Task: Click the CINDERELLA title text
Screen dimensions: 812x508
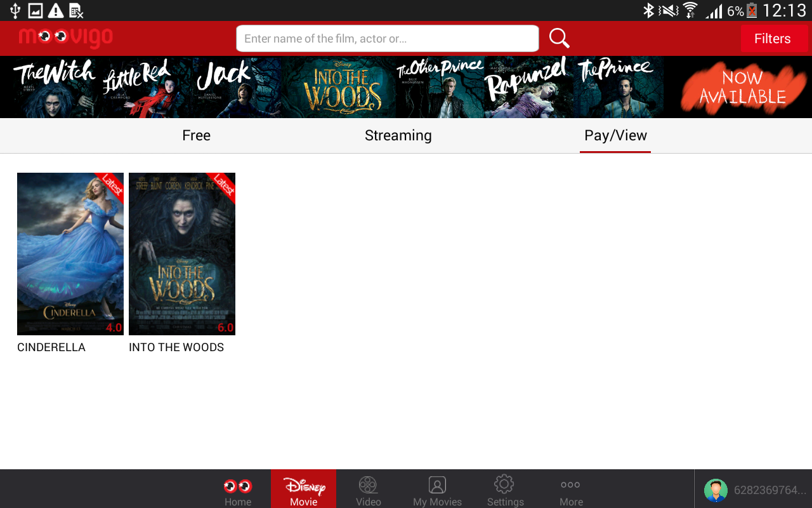Action: click(51, 347)
